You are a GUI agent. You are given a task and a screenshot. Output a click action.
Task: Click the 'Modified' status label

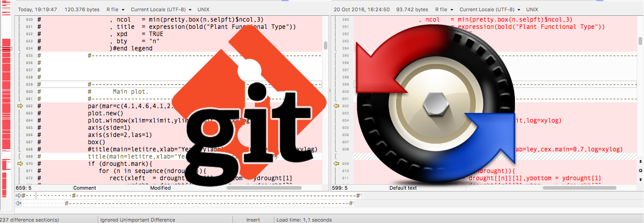(x=161, y=188)
